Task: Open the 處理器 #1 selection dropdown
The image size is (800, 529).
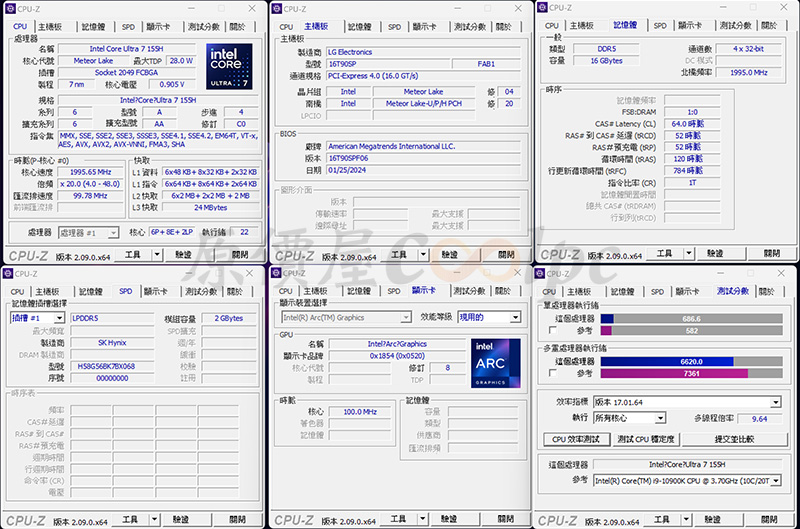Action: tap(88, 233)
